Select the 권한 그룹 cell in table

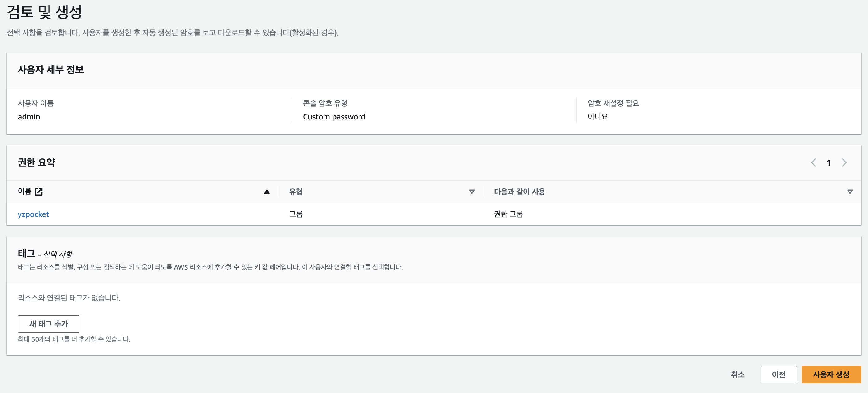[508, 214]
